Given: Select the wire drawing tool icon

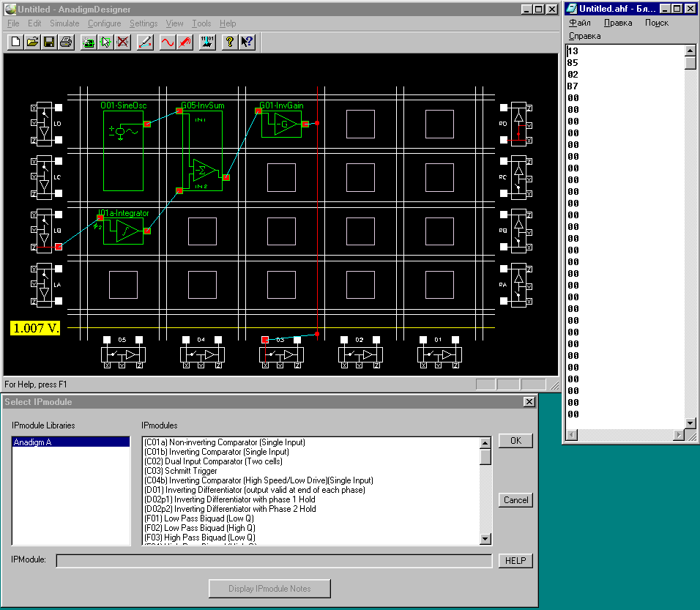Looking at the screenshot, I should pos(145,42).
